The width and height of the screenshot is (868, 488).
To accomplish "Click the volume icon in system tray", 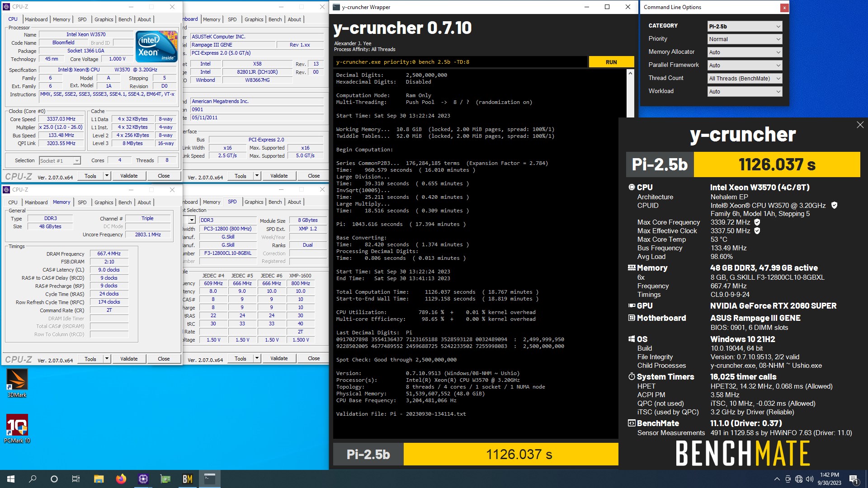I will pyautogui.click(x=809, y=479).
